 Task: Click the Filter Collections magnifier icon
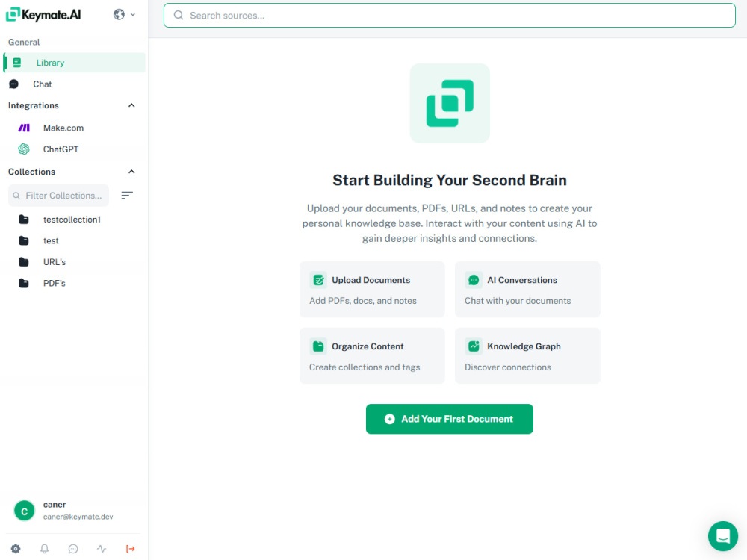[x=16, y=196]
